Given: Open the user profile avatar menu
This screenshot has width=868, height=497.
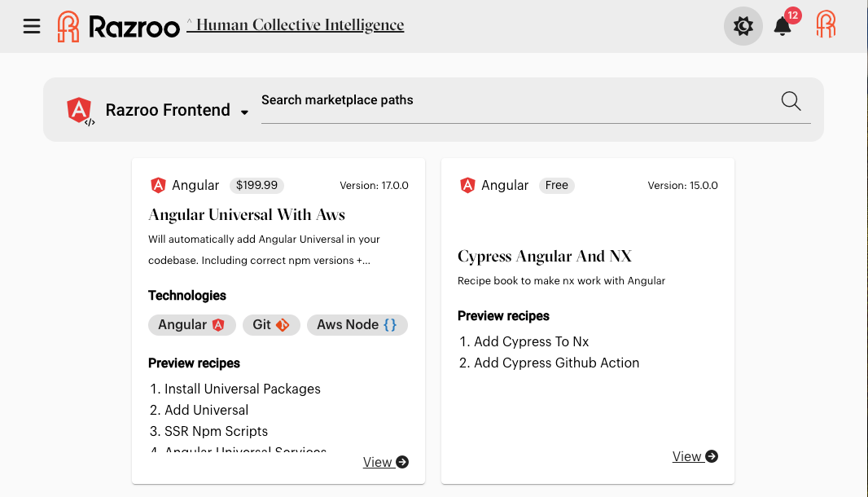Looking at the screenshot, I should coord(826,25).
